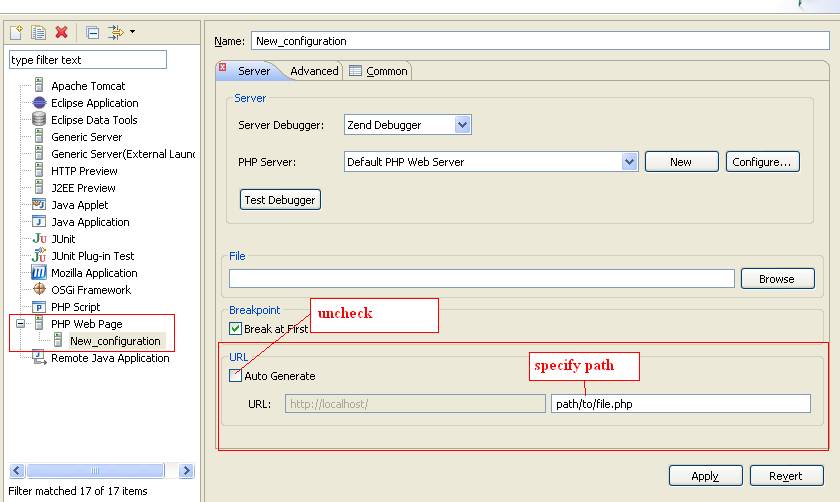The width and height of the screenshot is (840, 502).
Task: Select the OSGi Framework tree entry
Action: tap(91, 290)
